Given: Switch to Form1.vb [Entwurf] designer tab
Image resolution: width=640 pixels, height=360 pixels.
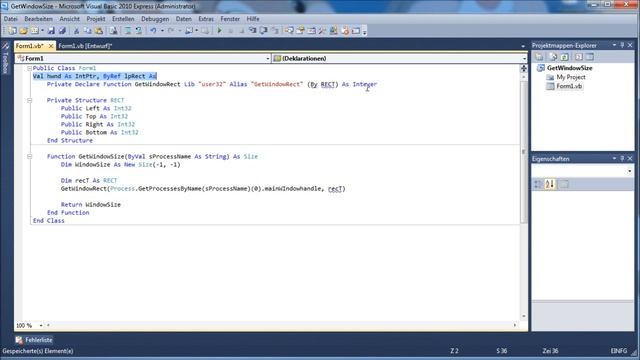Looking at the screenshot, I should [85, 46].
